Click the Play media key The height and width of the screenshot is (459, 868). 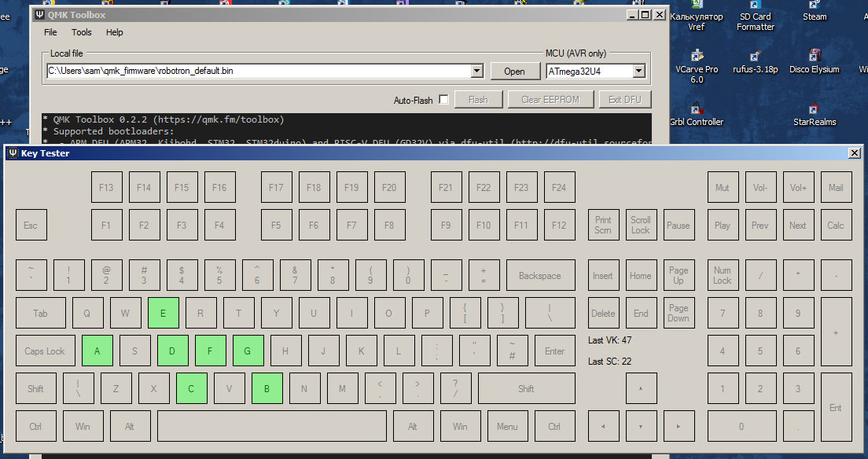point(723,225)
